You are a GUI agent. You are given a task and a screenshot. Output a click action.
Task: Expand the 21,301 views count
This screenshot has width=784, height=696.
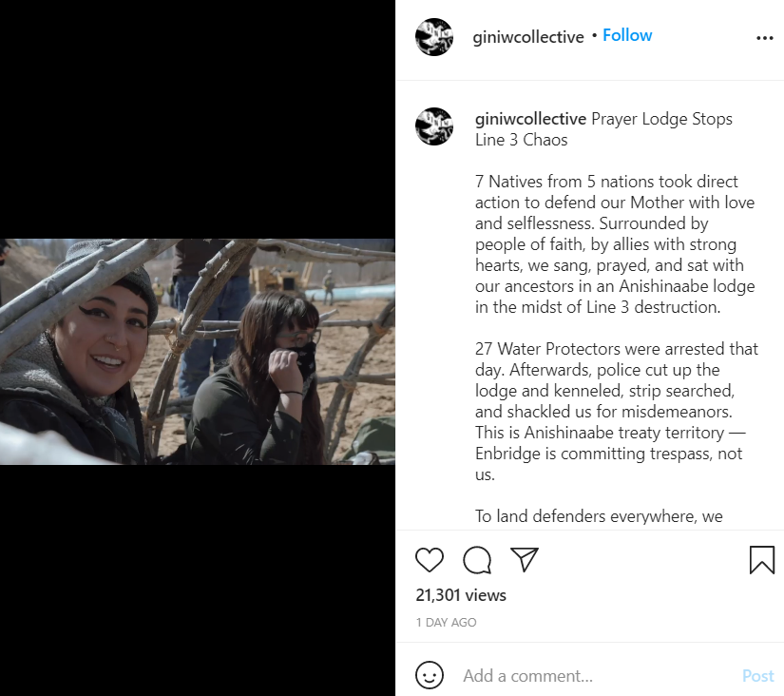pyautogui.click(x=461, y=595)
